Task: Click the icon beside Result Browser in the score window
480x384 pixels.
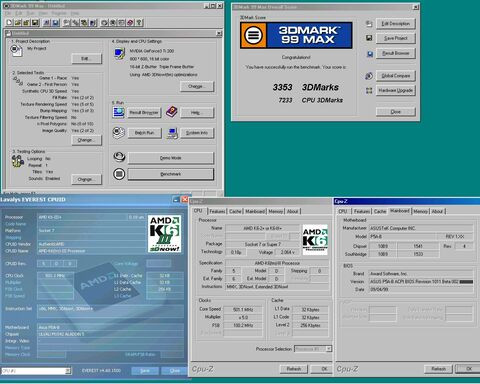Action: 369,53
